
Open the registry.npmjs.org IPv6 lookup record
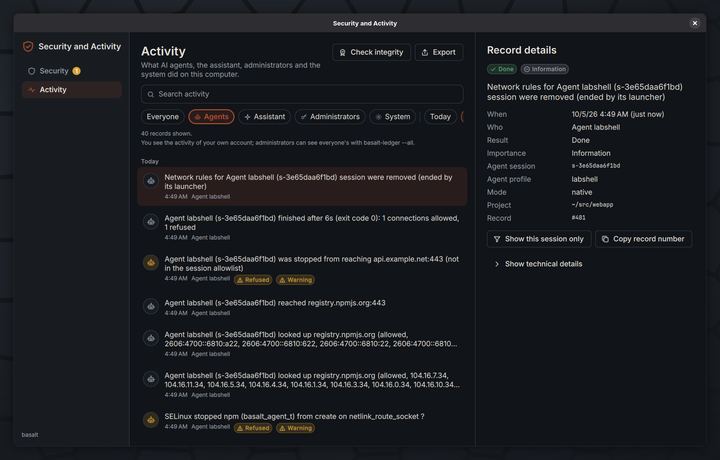point(302,344)
